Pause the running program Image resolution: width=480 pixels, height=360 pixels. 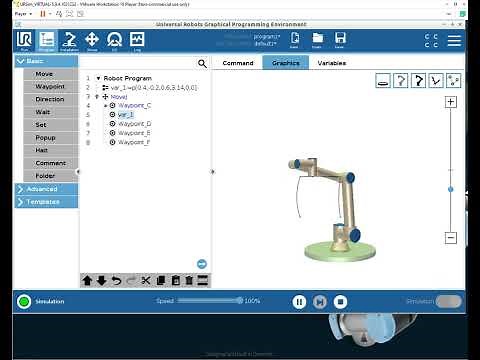coord(299,302)
